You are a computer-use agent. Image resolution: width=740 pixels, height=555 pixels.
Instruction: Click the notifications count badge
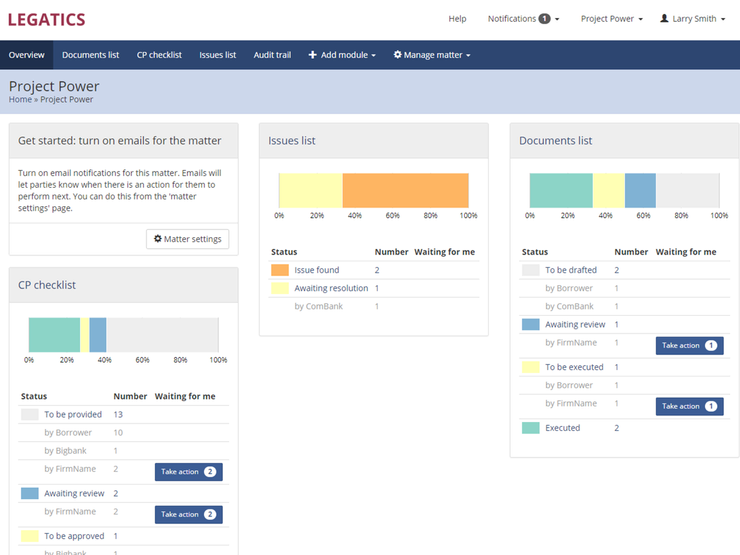pyautogui.click(x=545, y=18)
